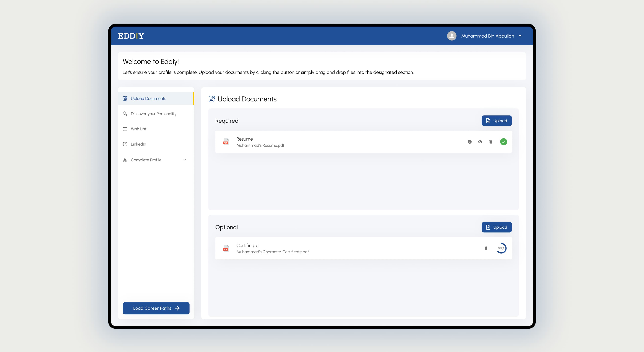Preview Resume with the eye icon
This screenshot has width=644, height=352.
(x=480, y=142)
